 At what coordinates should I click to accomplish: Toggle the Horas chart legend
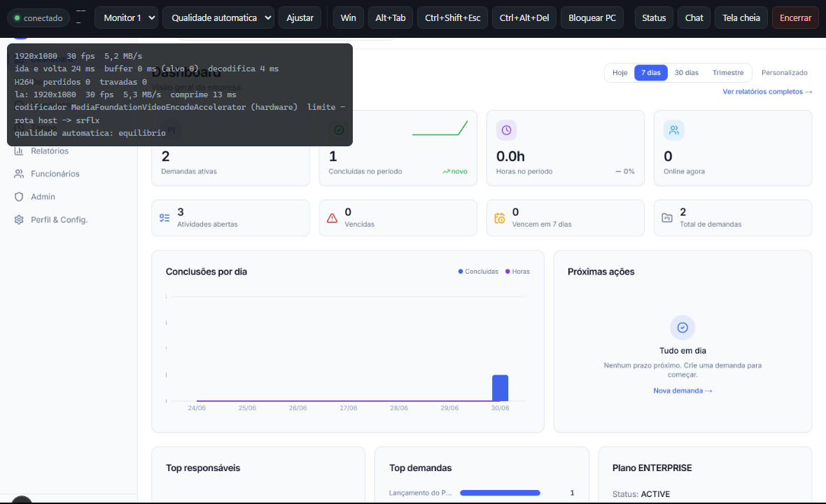[517, 272]
